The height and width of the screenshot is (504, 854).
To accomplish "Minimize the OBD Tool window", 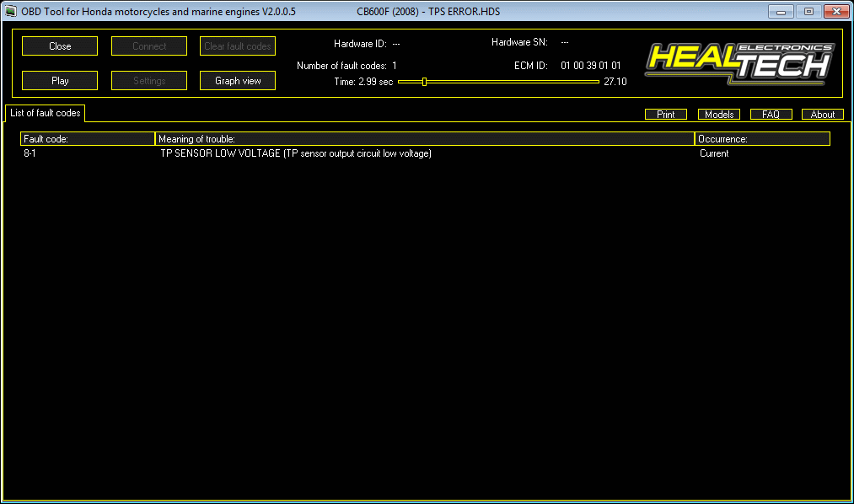I will (782, 12).
